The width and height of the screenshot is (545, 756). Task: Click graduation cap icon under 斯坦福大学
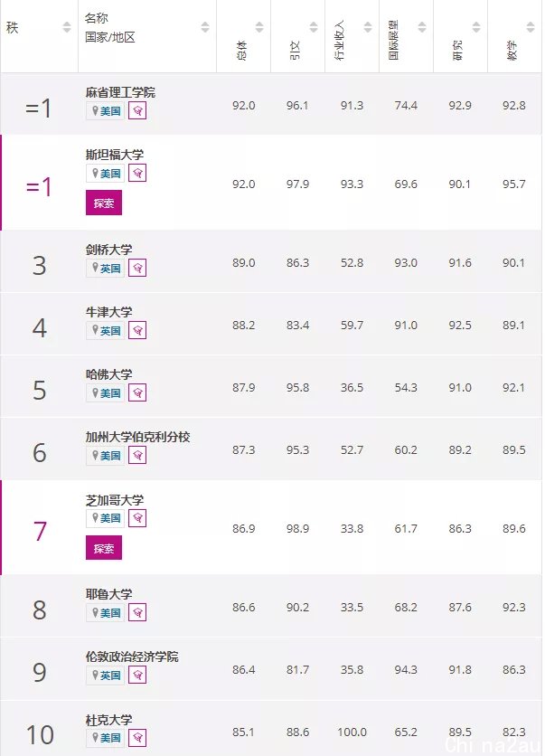[x=137, y=173]
